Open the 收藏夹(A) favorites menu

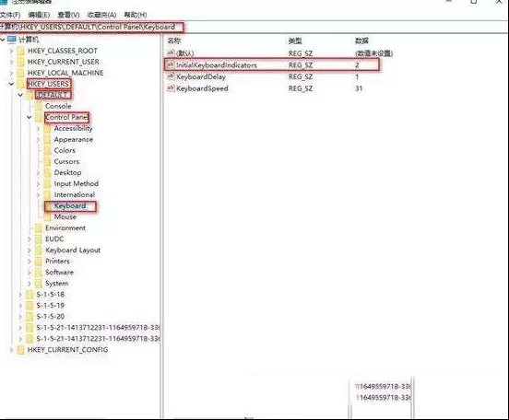point(101,15)
